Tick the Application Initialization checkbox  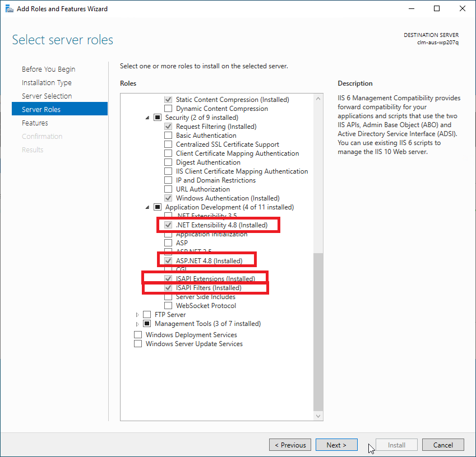coord(168,235)
